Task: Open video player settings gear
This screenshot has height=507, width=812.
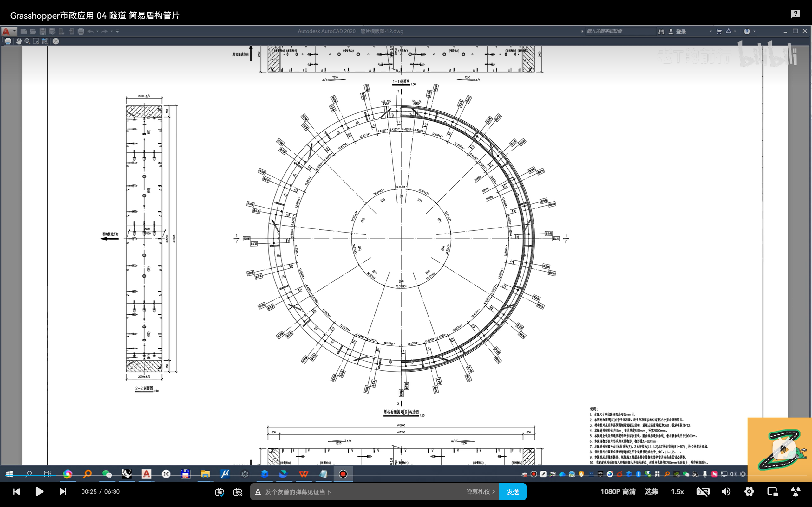Action: tap(749, 491)
